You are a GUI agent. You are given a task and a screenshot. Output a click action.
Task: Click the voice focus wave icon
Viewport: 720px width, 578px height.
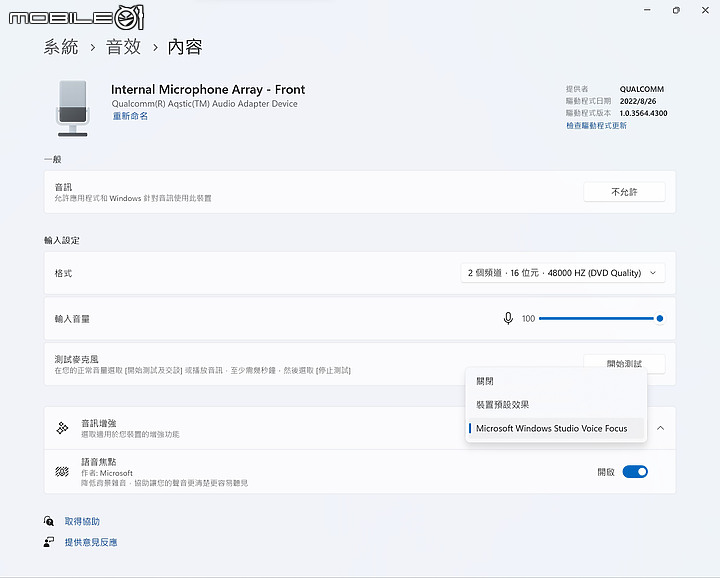(62, 471)
